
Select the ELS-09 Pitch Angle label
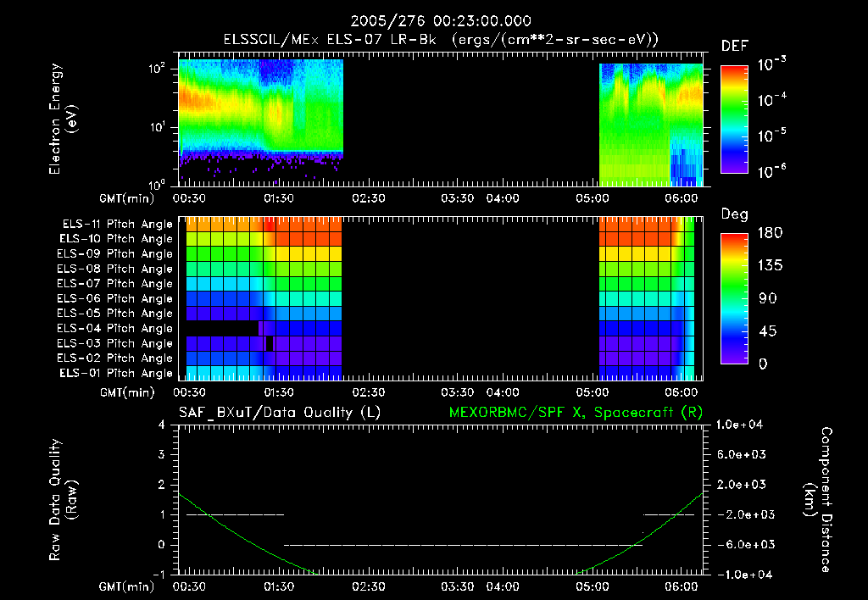coord(115,254)
